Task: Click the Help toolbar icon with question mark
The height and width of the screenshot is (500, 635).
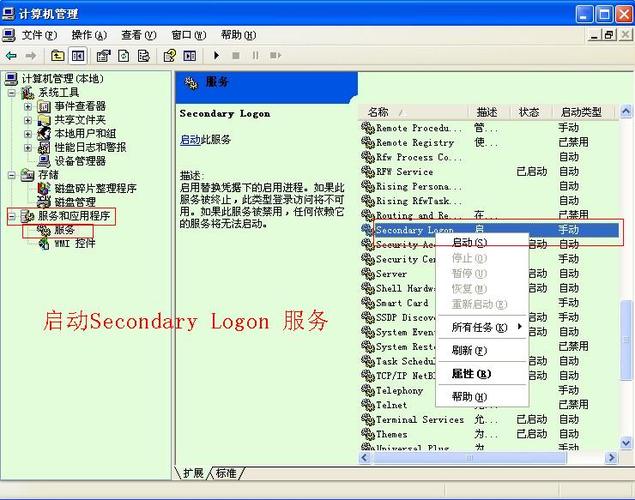Action: pyautogui.click(x=169, y=55)
